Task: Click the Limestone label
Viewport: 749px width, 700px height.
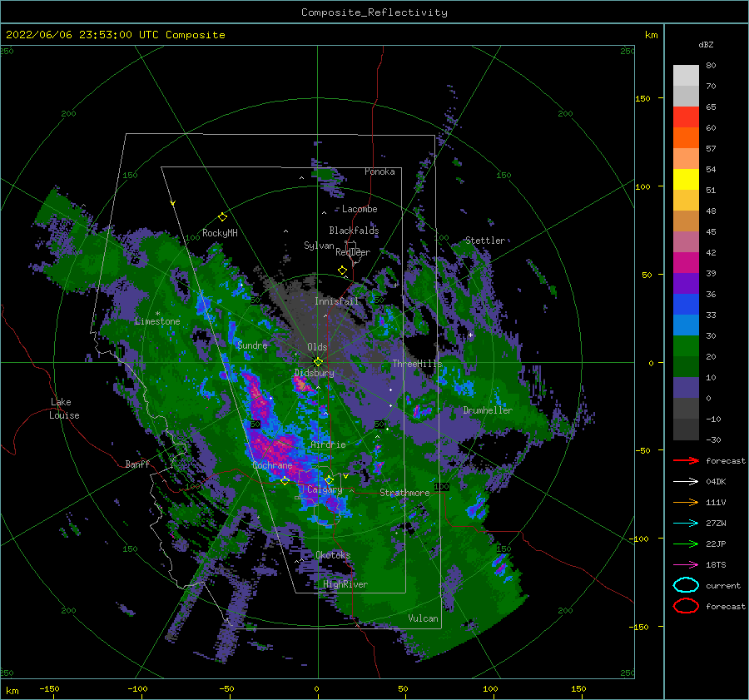Action: [x=157, y=321]
